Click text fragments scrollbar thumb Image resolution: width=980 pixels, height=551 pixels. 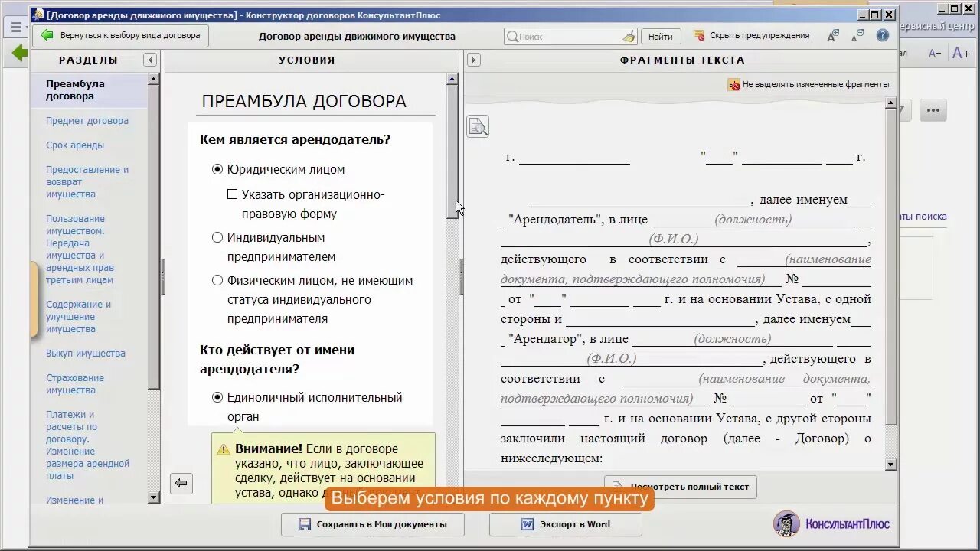(x=890, y=267)
